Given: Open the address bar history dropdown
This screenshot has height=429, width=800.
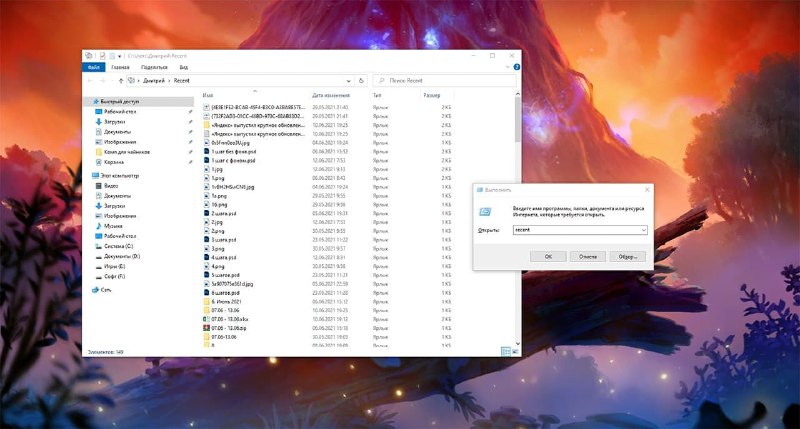Looking at the screenshot, I should (348, 81).
